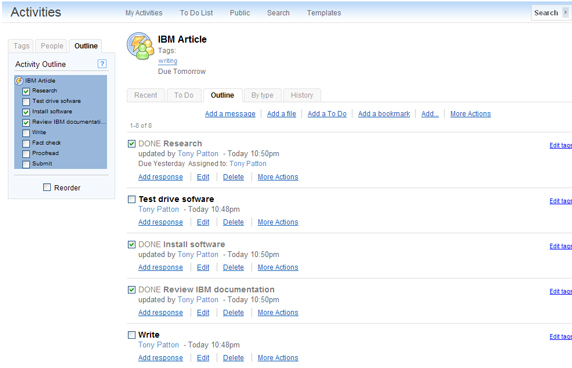
Task: Go to My Activities
Action: coord(144,13)
